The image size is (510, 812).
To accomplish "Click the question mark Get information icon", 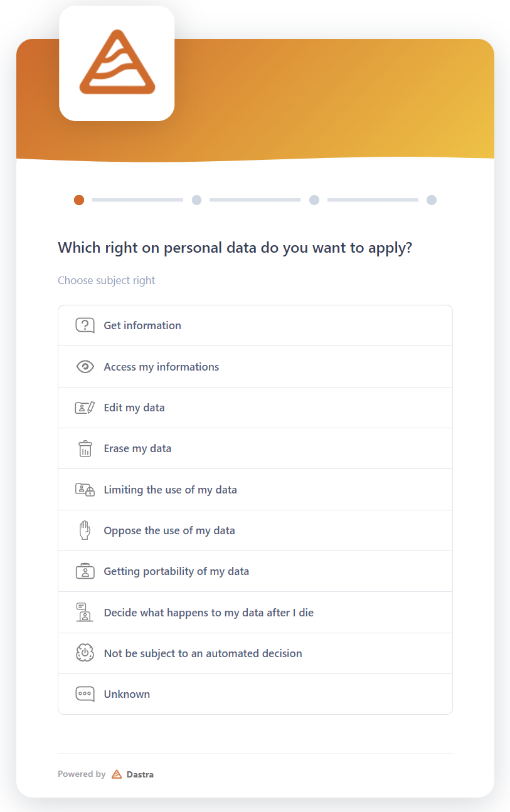I will click(85, 325).
